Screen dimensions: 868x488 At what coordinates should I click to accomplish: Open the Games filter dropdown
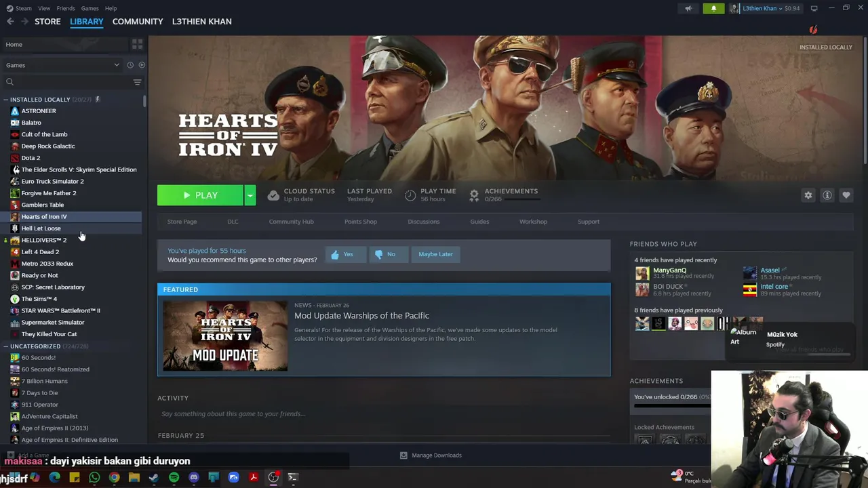tap(62, 65)
